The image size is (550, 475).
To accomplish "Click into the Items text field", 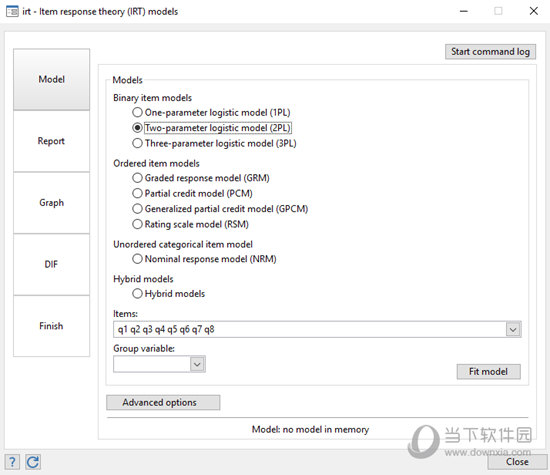I will pyautogui.click(x=309, y=329).
